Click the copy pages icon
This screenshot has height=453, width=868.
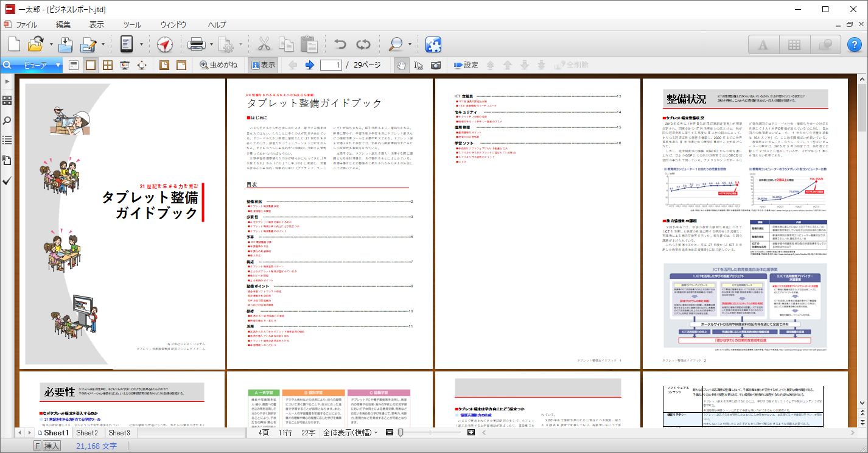pyautogui.click(x=286, y=44)
